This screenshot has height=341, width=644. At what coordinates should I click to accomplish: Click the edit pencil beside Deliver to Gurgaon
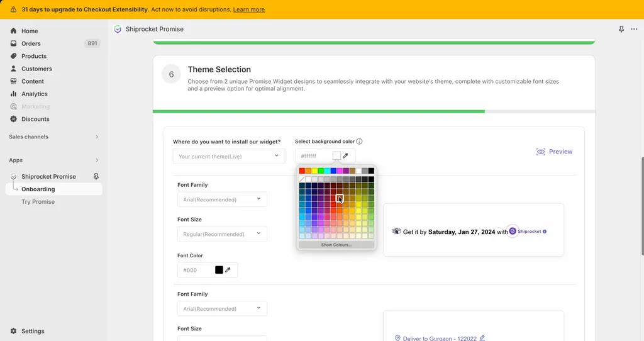click(x=482, y=338)
